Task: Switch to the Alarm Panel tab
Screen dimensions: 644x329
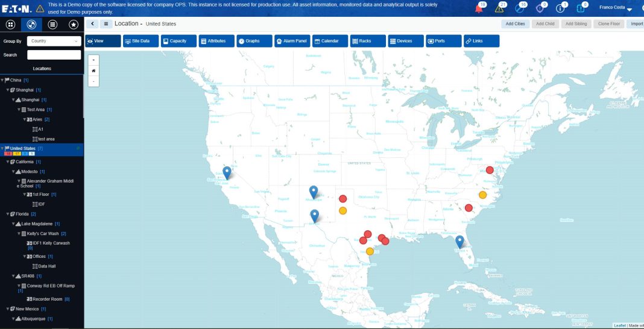Action: (292, 41)
